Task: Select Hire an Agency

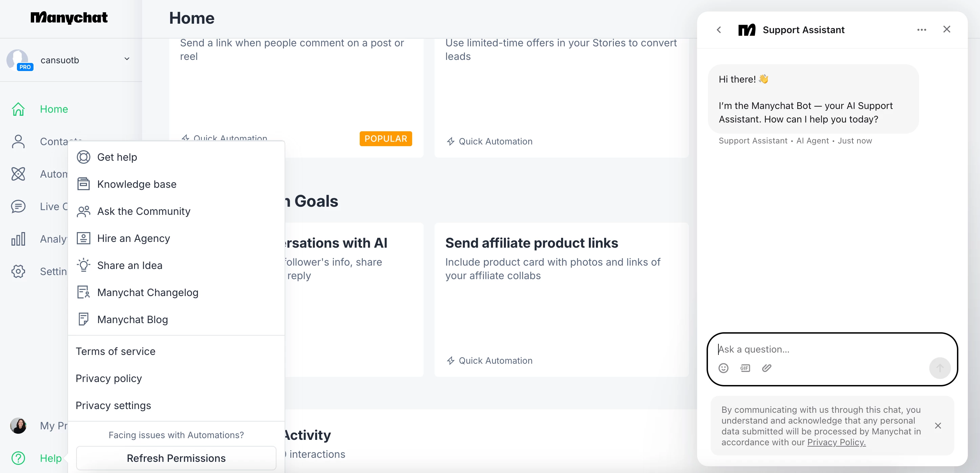Action: (x=176, y=239)
